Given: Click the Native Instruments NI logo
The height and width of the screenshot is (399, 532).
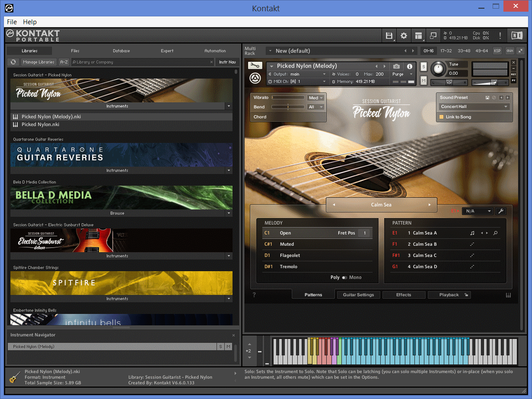Looking at the screenshot, I should click(517, 35).
